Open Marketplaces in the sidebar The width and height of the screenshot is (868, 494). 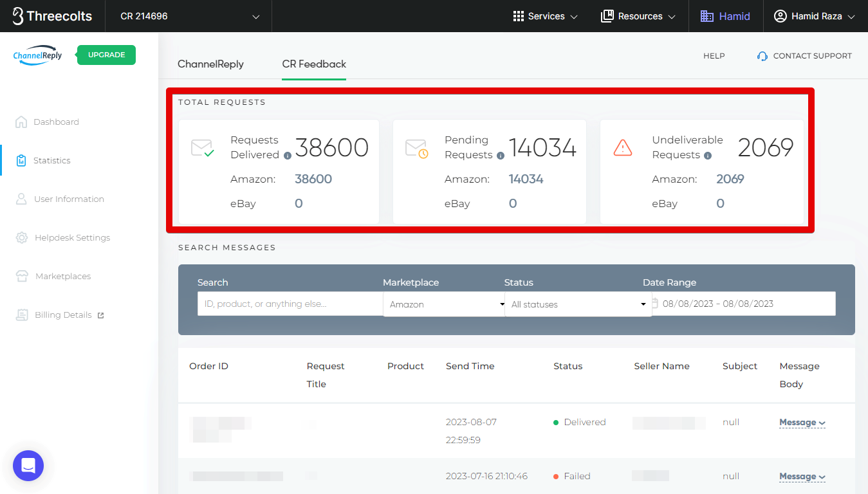(63, 276)
